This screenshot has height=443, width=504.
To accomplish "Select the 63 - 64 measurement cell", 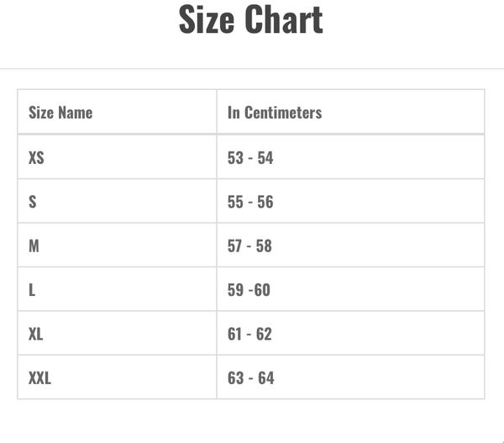I will (250, 378).
